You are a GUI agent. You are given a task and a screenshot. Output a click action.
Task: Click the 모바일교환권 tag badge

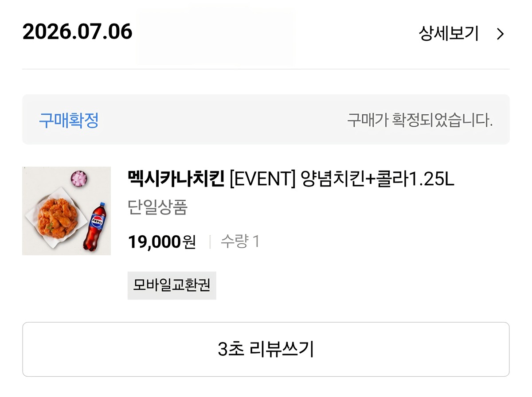[x=172, y=285]
